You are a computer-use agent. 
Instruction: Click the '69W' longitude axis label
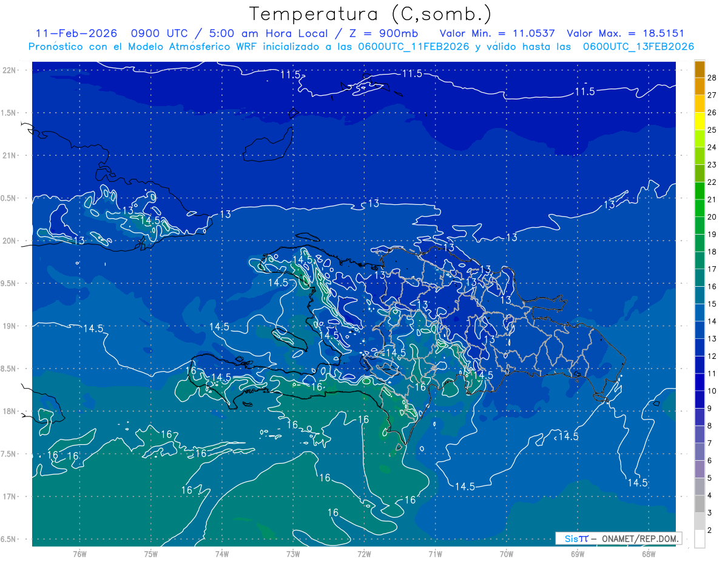pos(578,554)
